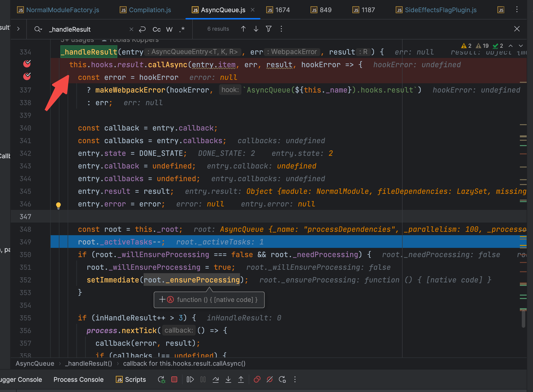
Task: Mute all breakpoints
Action: [270, 379]
